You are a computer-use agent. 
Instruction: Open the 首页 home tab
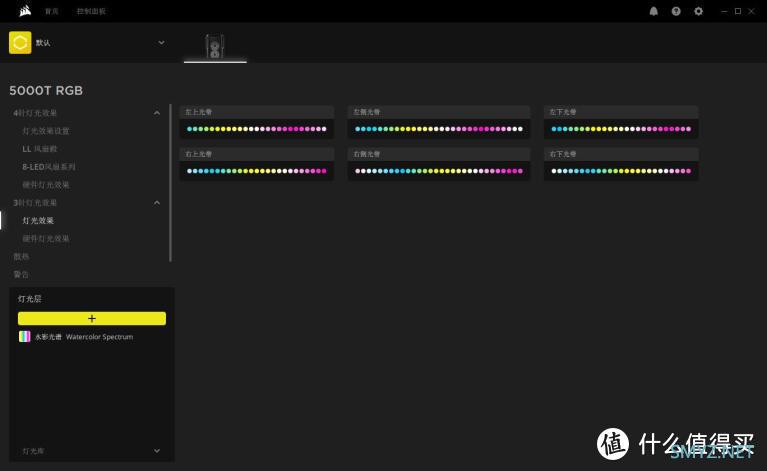tap(52, 11)
